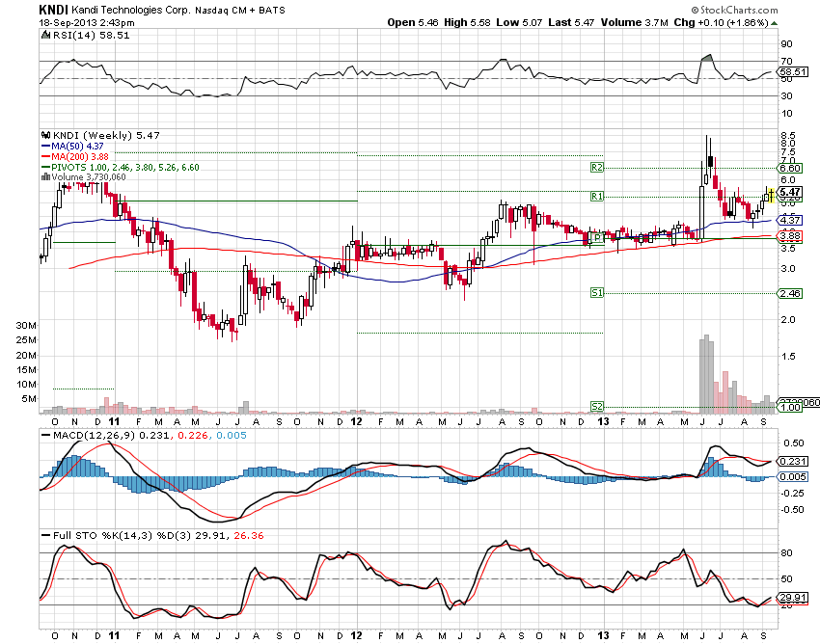820x644 pixels.
Task: Click the MA(200) 3.88 legend entry
Action: tap(75, 157)
